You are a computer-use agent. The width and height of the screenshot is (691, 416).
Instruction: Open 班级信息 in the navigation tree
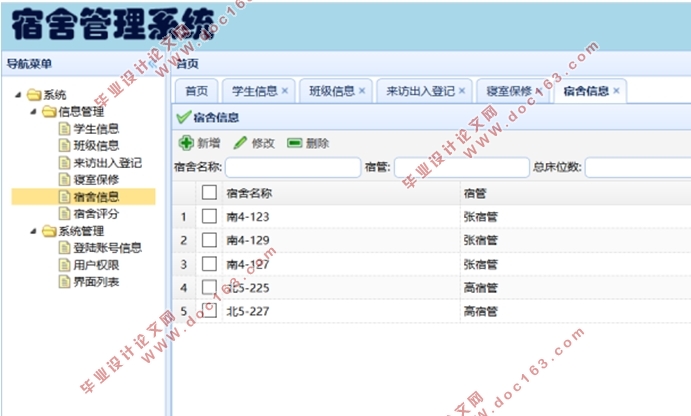click(x=96, y=145)
